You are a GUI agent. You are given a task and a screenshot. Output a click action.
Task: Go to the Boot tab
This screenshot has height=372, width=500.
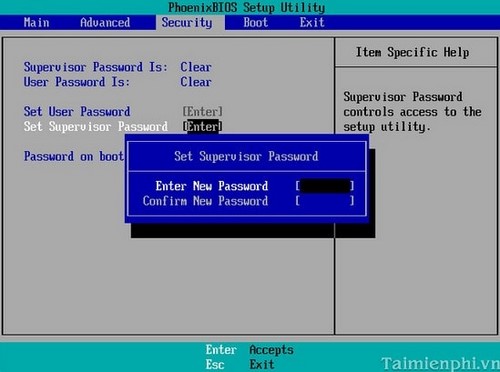click(x=256, y=23)
